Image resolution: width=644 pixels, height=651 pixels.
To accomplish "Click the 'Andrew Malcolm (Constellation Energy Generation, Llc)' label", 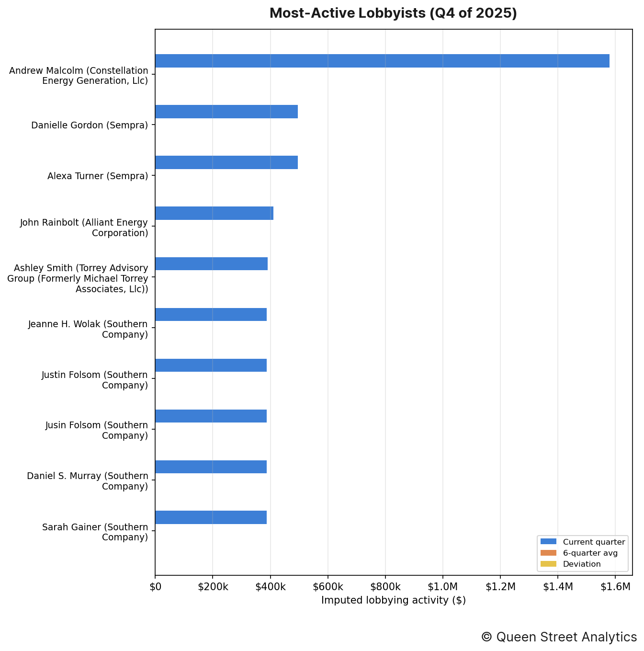I will [79, 76].
